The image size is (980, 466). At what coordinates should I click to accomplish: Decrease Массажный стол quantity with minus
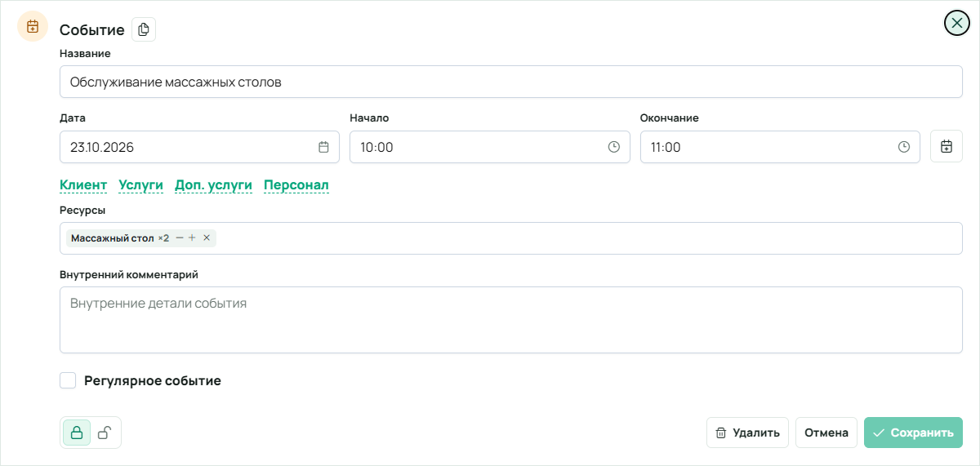(180, 238)
